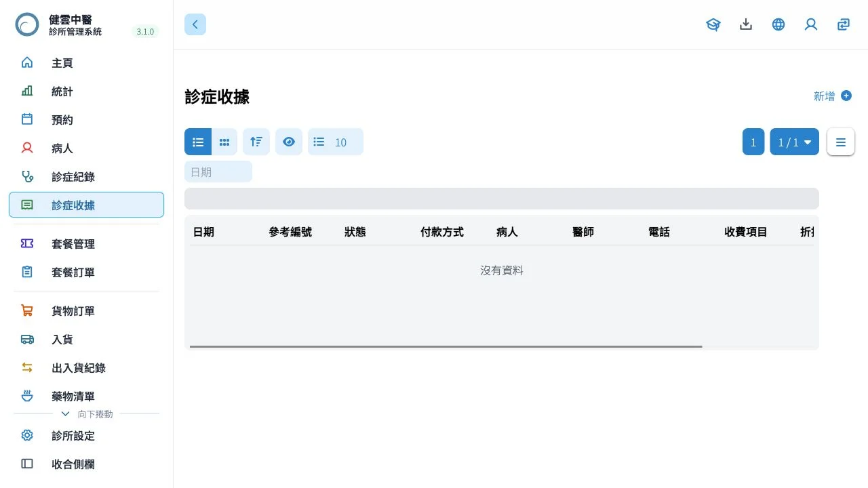868x488 pixels.
Task: Open 套餐管理 in sidebar
Action: pyautogui.click(x=86, y=244)
